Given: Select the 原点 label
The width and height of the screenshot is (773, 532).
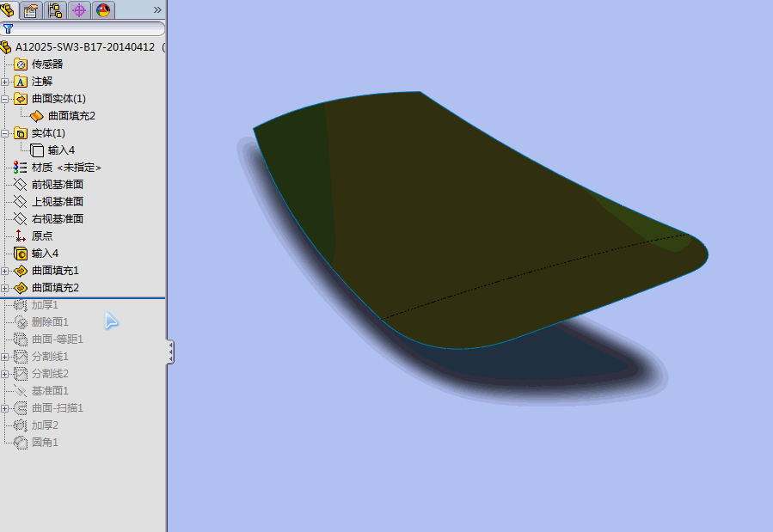Looking at the screenshot, I should tap(42, 236).
